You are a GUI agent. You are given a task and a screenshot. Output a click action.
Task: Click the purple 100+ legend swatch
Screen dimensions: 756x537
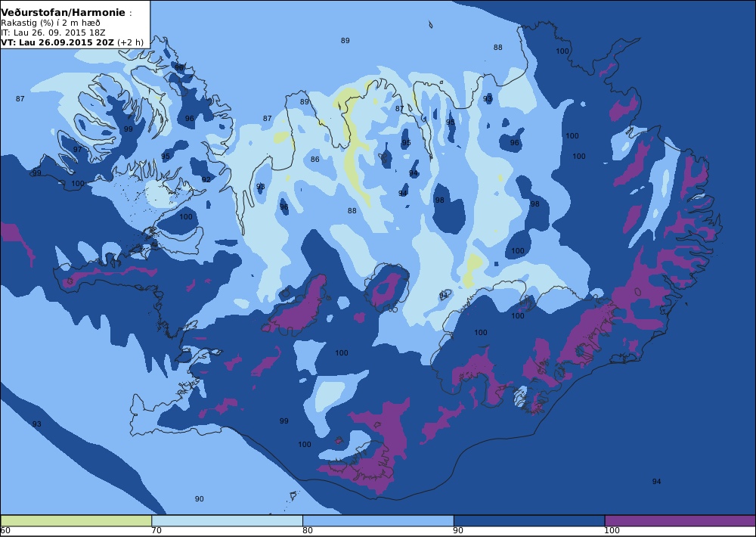coord(680,520)
